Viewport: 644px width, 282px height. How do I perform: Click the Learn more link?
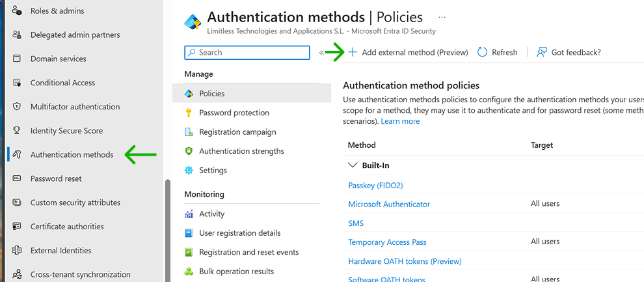tap(400, 121)
